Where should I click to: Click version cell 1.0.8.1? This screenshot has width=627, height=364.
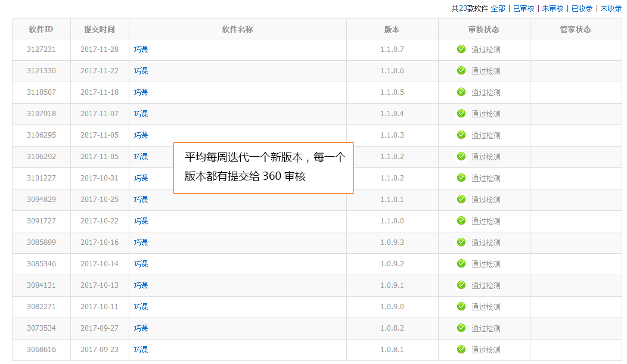pos(392,350)
